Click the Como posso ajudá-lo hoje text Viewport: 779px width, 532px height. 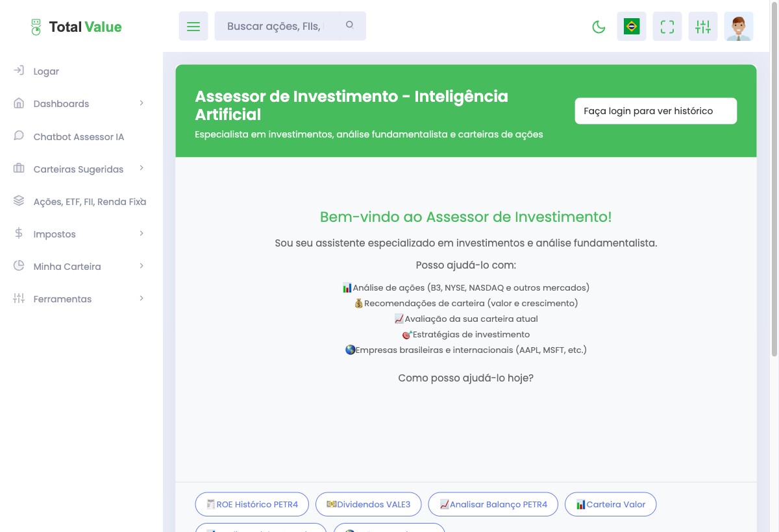point(466,378)
